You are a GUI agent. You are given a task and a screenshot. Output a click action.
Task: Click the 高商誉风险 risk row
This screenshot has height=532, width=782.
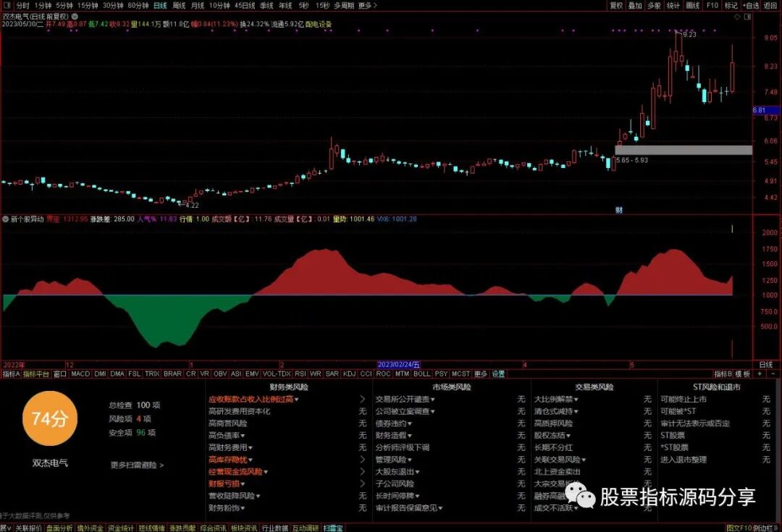(x=287, y=423)
